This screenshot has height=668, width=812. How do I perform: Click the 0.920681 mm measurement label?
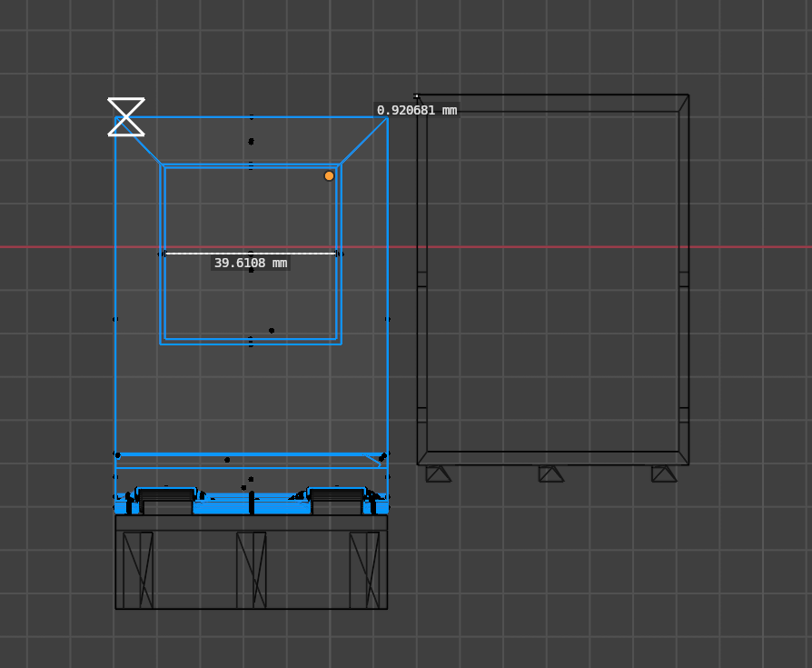pos(417,110)
